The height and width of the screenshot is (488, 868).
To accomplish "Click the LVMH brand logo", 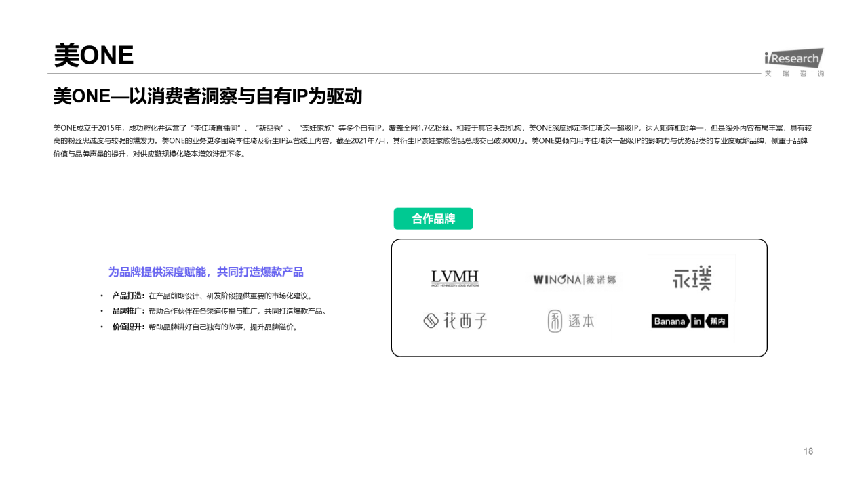I will [x=454, y=279].
